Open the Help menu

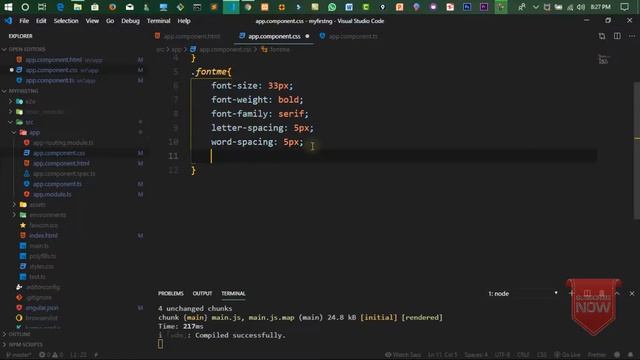point(184,21)
